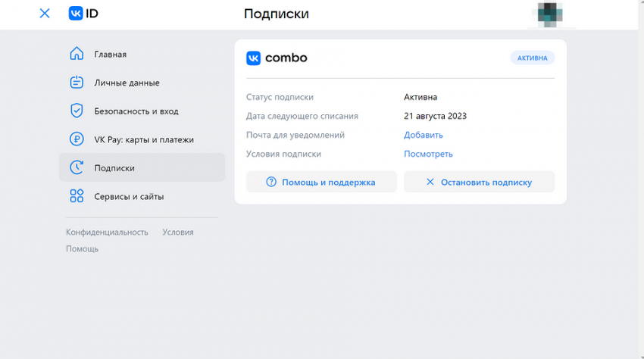Click the Главная house icon
The height and width of the screenshot is (359, 644).
[x=77, y=54]
